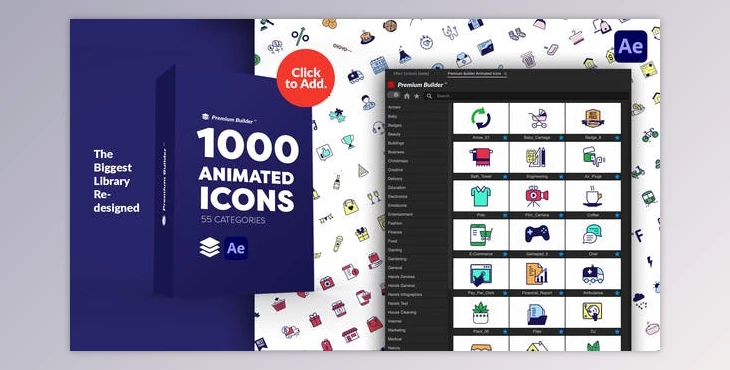Switch to the Effect Controls tab
This screenshot has width=730, height=370.
tap(411, 74)
